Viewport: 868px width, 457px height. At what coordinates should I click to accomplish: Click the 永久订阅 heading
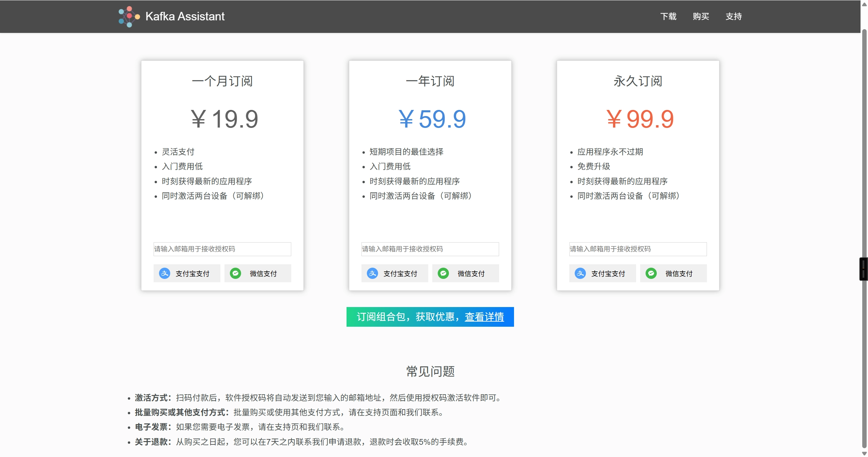point(638,81)
